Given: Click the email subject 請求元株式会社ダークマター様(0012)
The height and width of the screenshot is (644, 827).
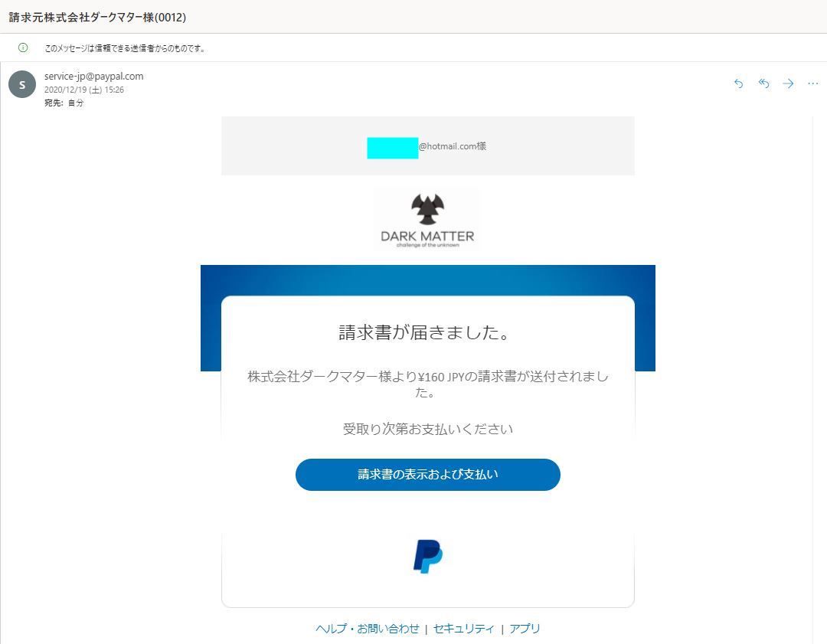Looking at the screenshot, I should pyautogui.click(x=97, y=17).
